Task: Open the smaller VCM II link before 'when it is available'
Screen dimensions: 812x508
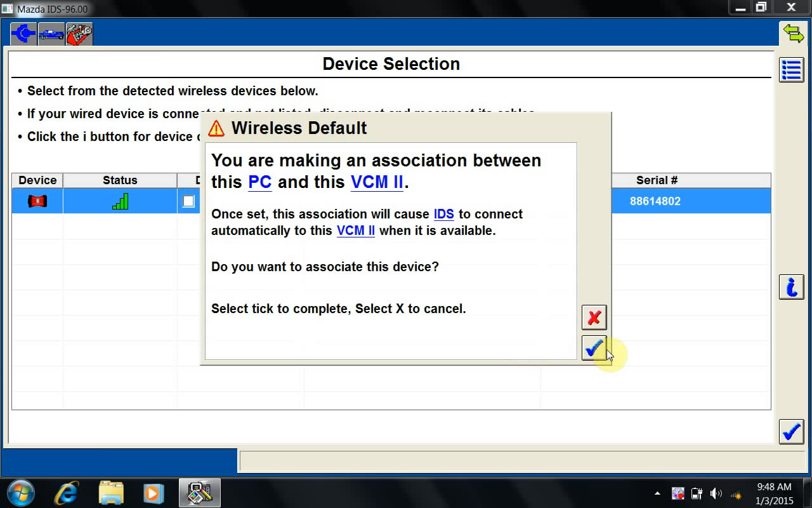Action: click(x=356, y=231)
